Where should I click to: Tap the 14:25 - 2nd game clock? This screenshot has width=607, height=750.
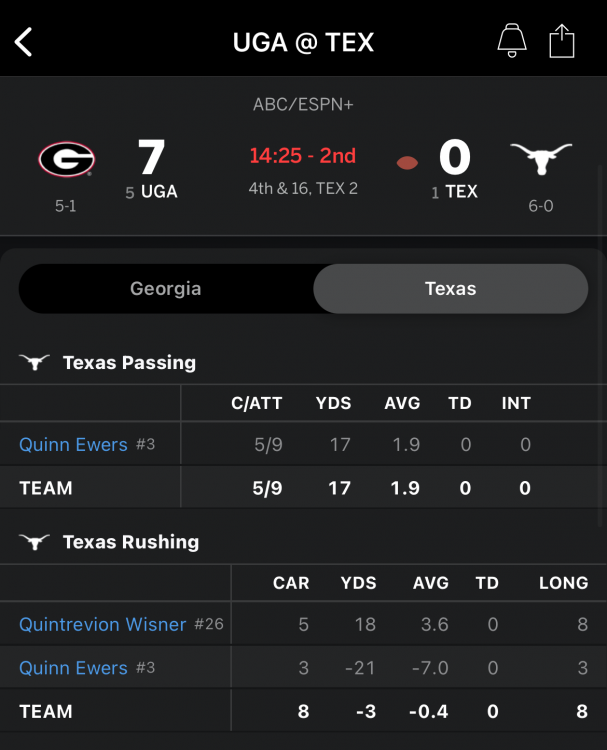[x=303, y=156]
